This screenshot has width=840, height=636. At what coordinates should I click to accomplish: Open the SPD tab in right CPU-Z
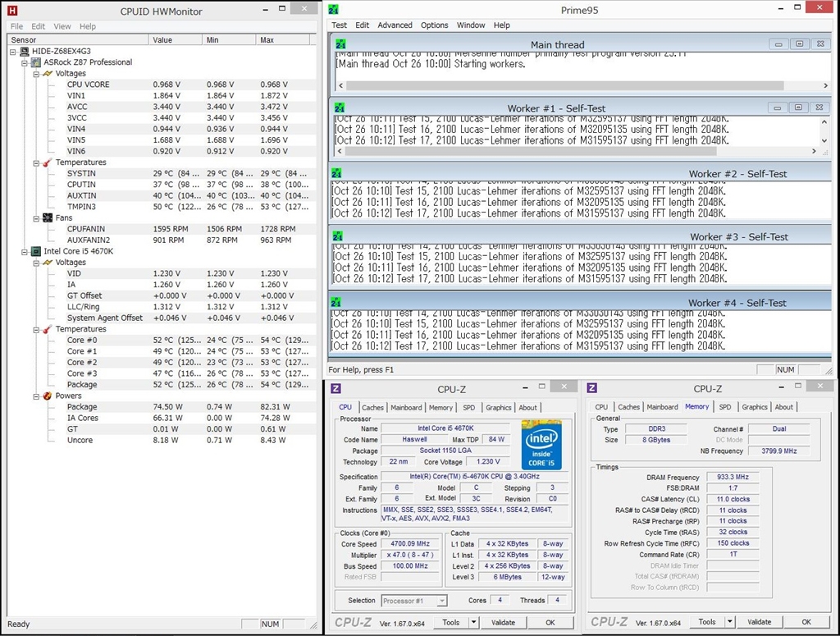[x=725, y=407]
